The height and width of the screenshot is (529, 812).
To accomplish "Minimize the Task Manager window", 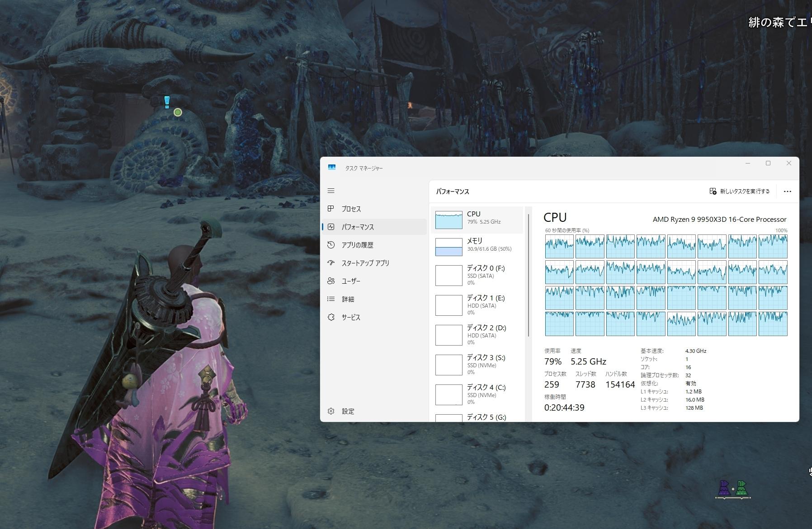I will coord(748,163).
